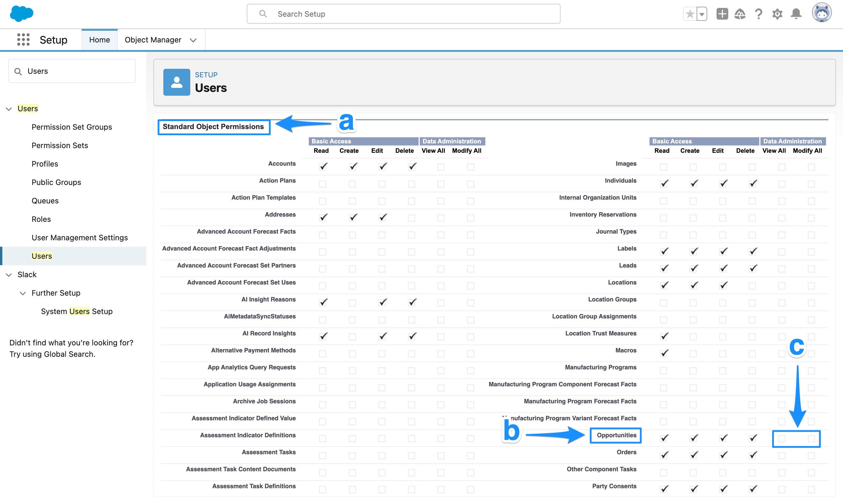Screen dimensions: 843x504
Task: Collapse the Slack tree section
Action: (x=8, y=275)
